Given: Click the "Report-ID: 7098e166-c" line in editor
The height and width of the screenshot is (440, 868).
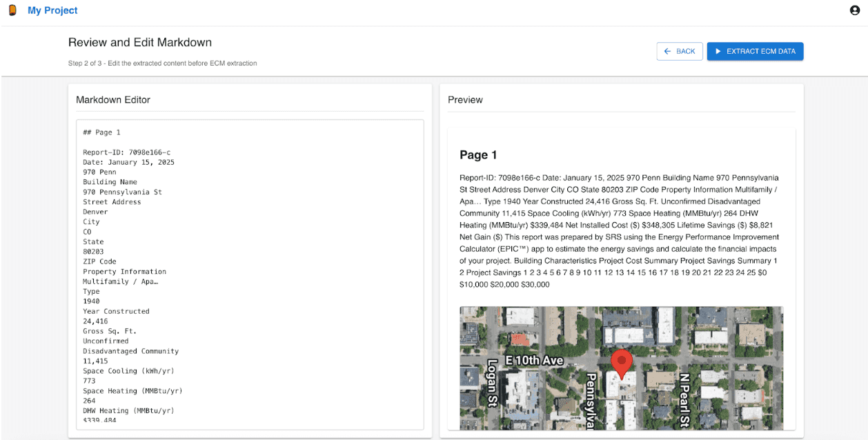Looking at the screenshot, I should click(x=126, y=152).
